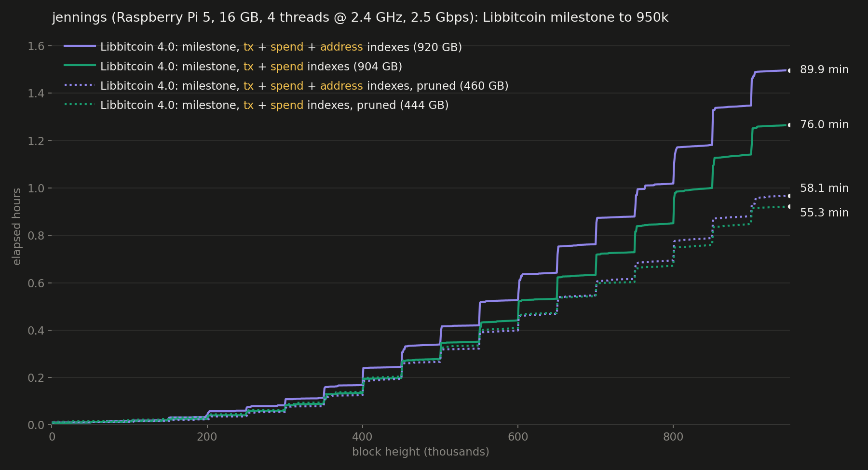This screenshot has height=470, width=868.
Task: Click the endpoint marker beside 89.9 min
Action: click(x=789, y=70)
